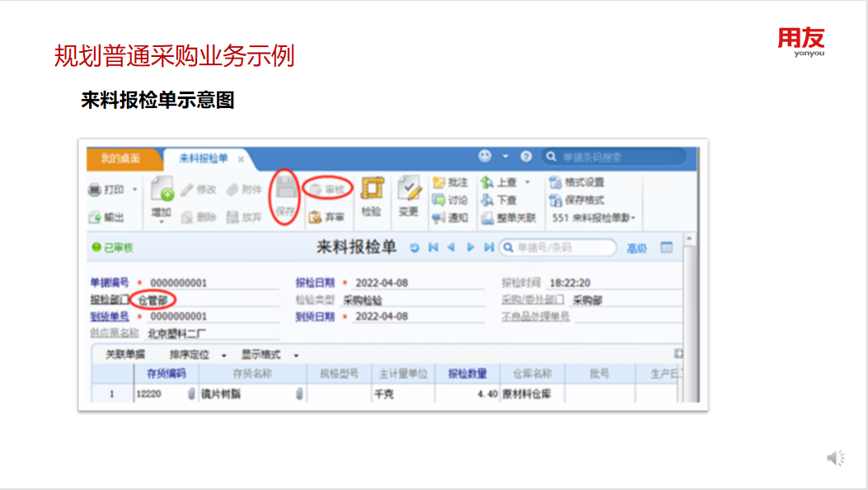Click the 审核 audit button
The height and width of the screenshot is (490, 868).
coord(328,190)
